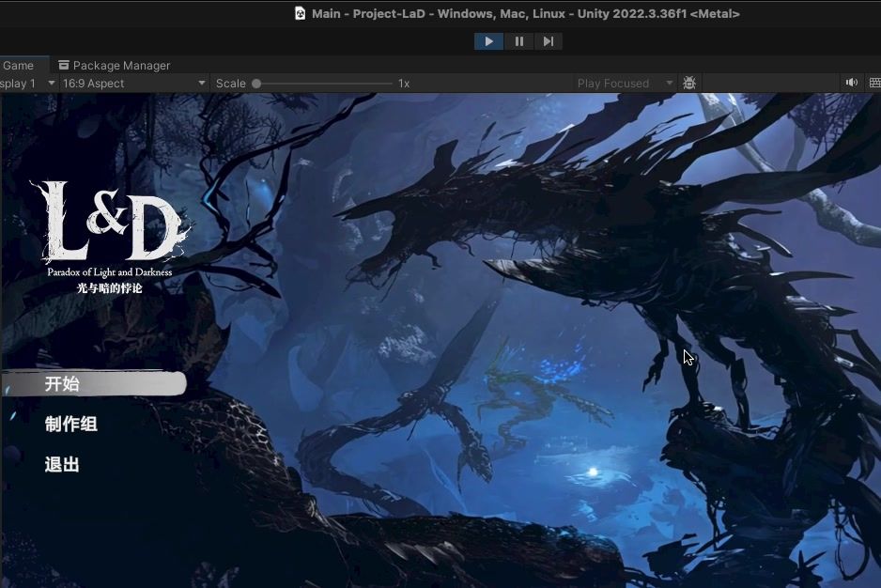The height and width of the screenshot is (588, 881).
Task: Click the glowing light orb in scene
Action: (x=592, y=472)
